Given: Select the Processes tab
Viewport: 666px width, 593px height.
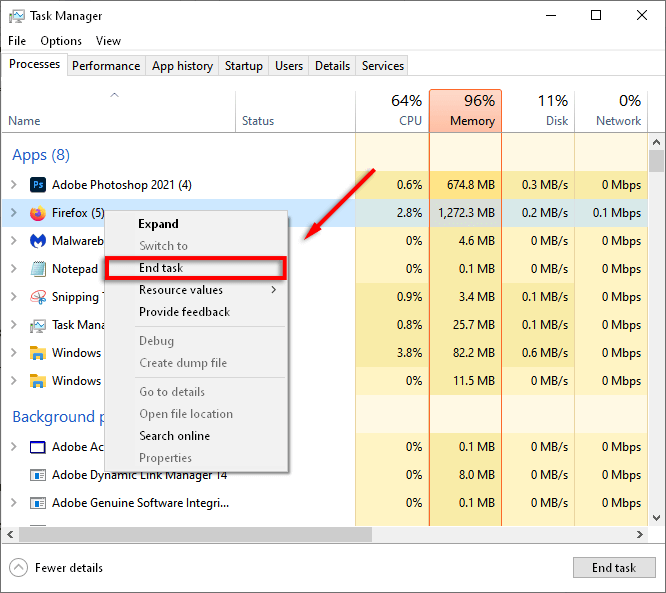Looking at the screenshot, I should tap(34, 64).
